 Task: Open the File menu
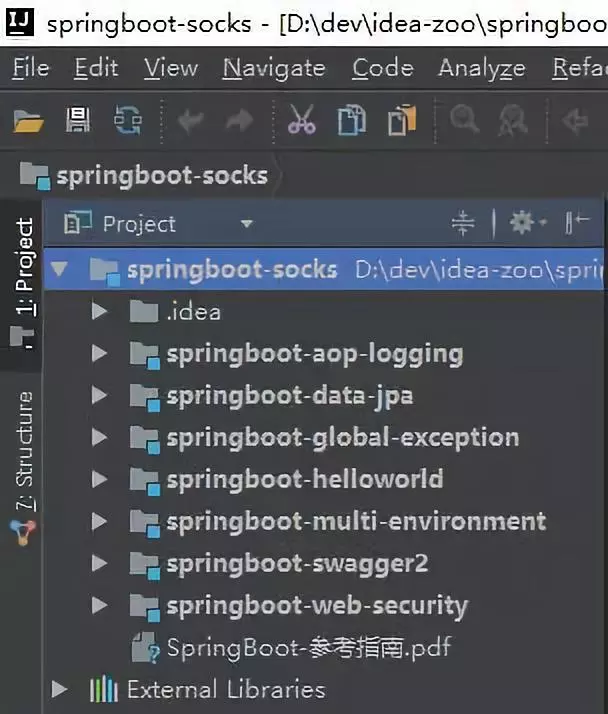coord(31,68)
